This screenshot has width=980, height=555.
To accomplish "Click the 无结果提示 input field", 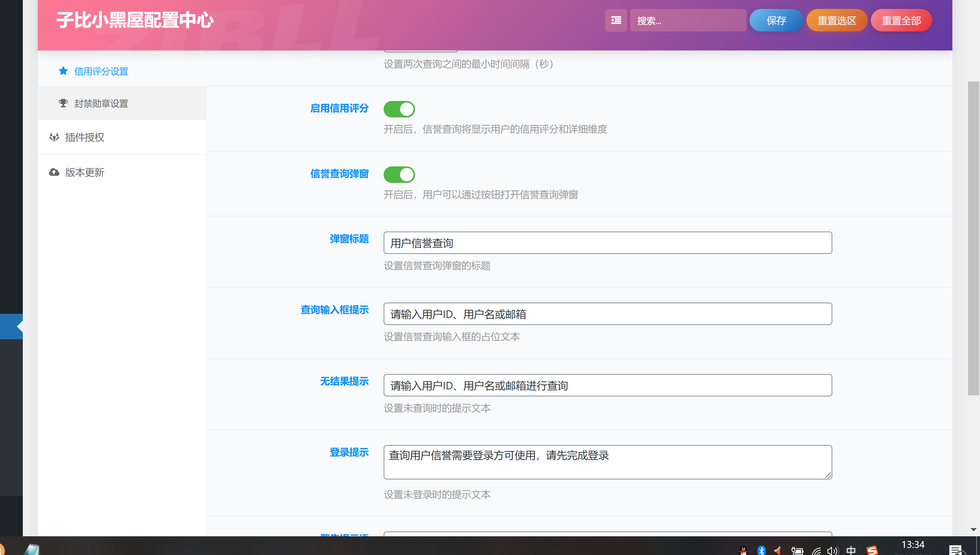I will click(607, 385).
